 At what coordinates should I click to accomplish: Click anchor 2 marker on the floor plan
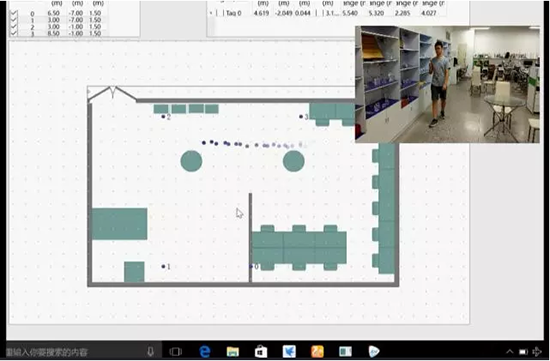tap(163, 116)
